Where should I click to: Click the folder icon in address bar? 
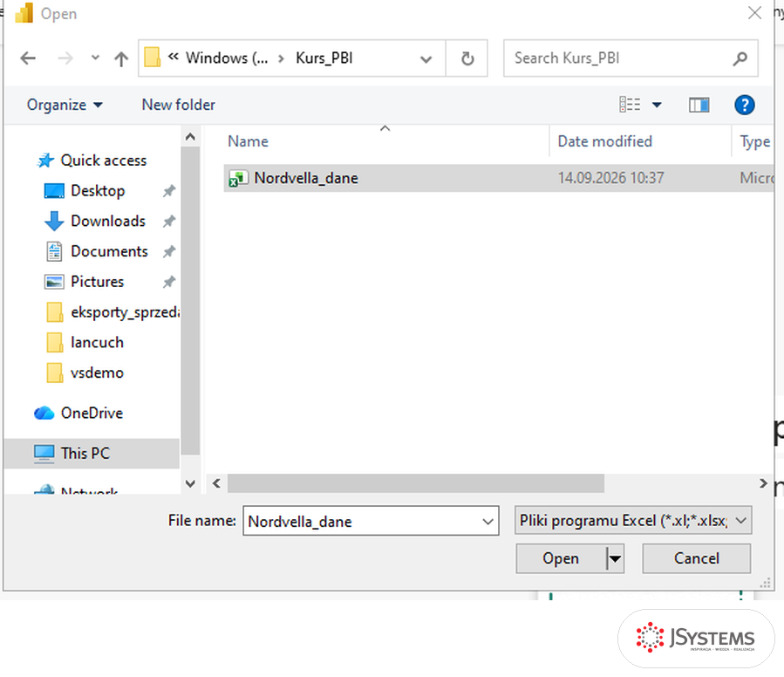coord(152,58)
